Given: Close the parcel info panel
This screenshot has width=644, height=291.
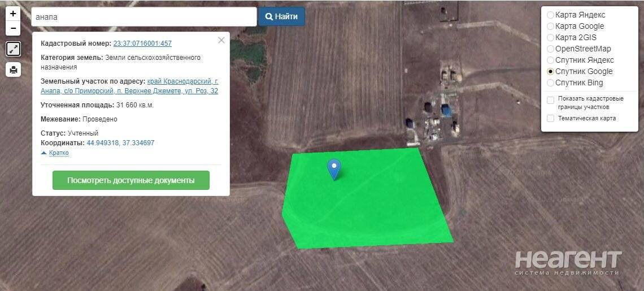Looking at the screenshot, I should click(x=221, y=40).
